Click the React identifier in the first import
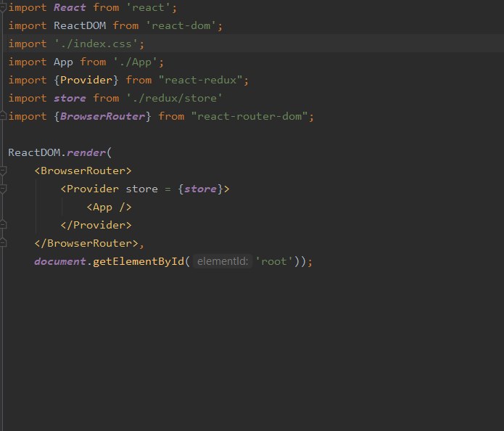Viewport: 504px width, 431px height. 70,7
